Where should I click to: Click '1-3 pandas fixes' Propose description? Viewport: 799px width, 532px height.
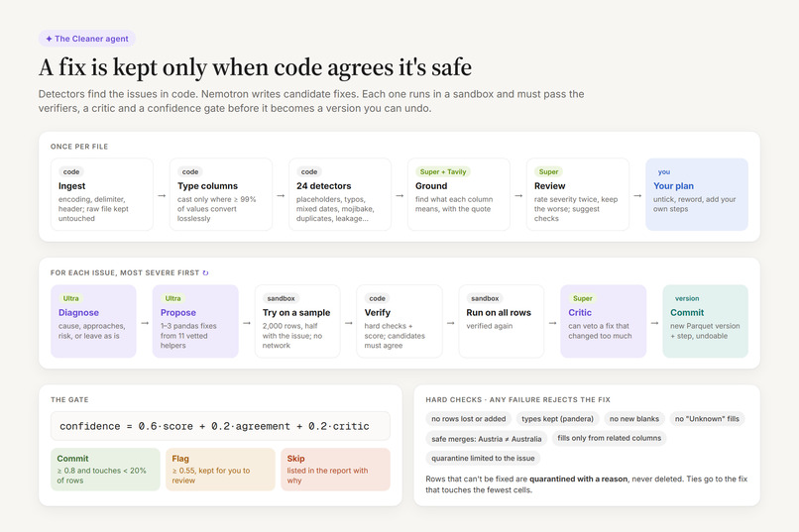point(188,336)
